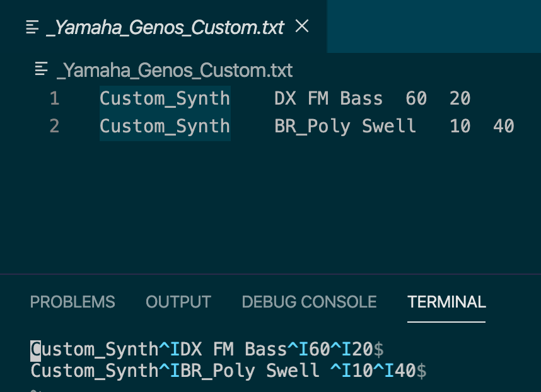This screenshot has width=541, height=392.
Task: Click the 'BR_Poly Swell' text
Action: pyautogui.click(x=345, y=126)
